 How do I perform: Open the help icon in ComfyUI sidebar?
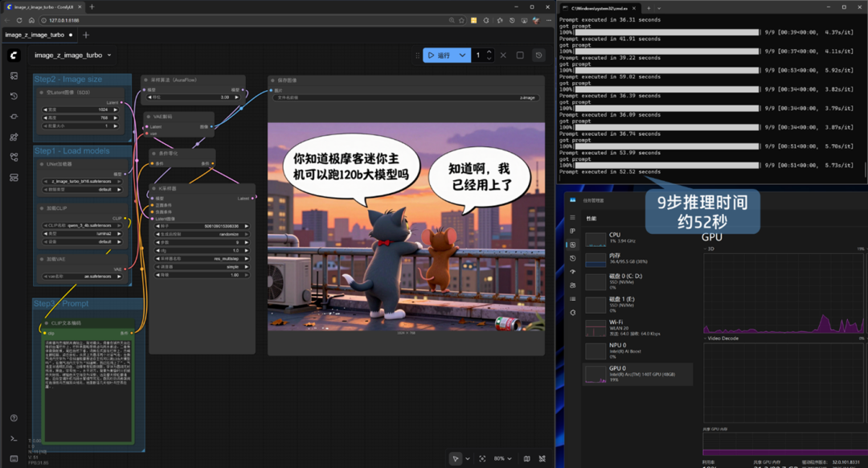tap(14, 418)
